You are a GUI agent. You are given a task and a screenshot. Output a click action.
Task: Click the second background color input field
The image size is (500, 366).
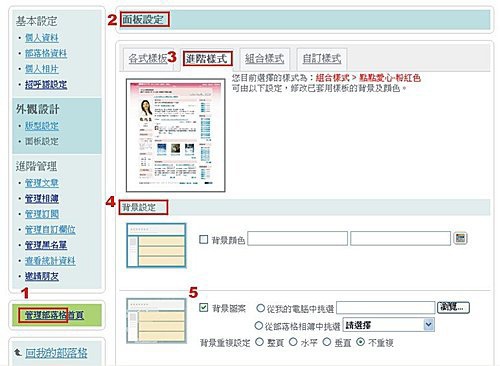(400, 239)
